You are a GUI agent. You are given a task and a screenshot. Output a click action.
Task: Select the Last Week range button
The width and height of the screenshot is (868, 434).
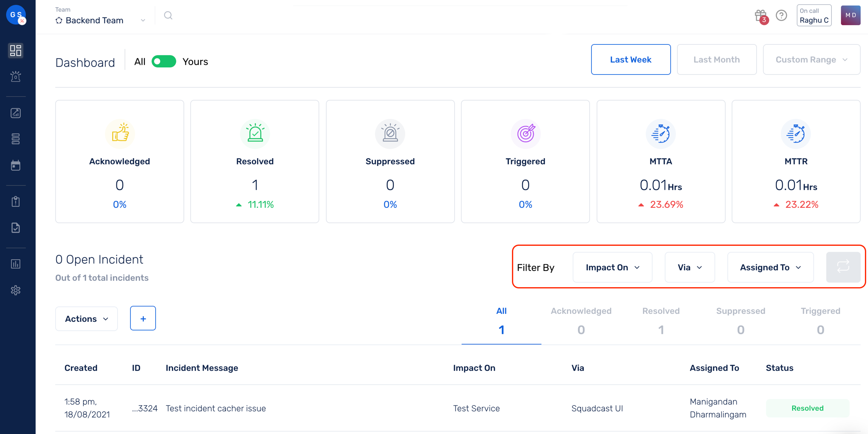(631, 59)
